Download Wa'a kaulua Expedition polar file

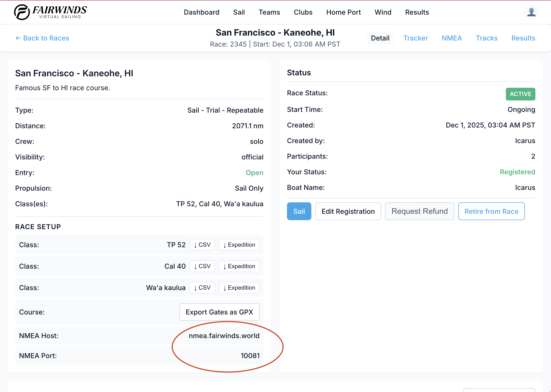[x=239, y=288]
